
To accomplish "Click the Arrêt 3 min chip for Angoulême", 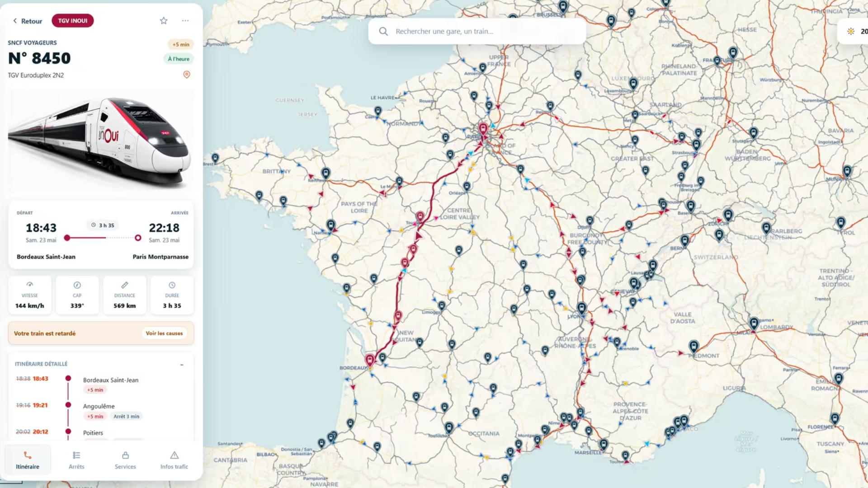I will click(127, 417).
